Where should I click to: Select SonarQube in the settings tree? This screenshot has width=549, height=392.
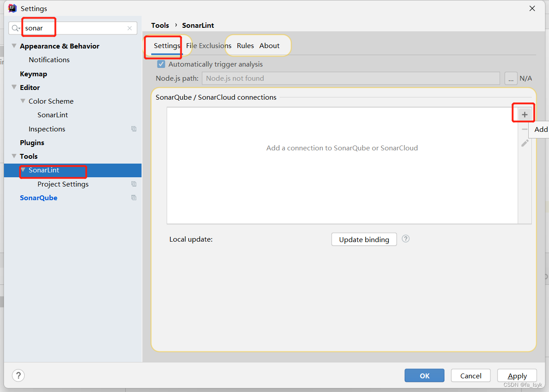pyautogui.click(x=38, y=198)
